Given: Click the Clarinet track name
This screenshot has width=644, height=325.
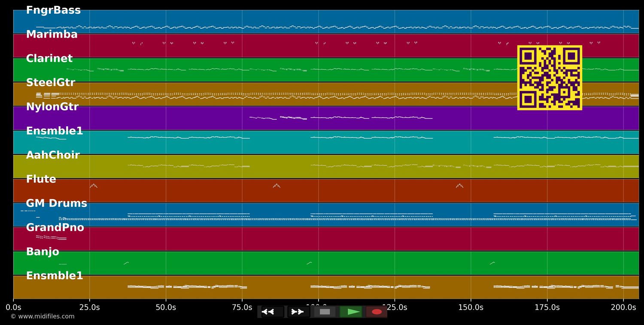Looking at the screenshot, I should pos(49,58).
